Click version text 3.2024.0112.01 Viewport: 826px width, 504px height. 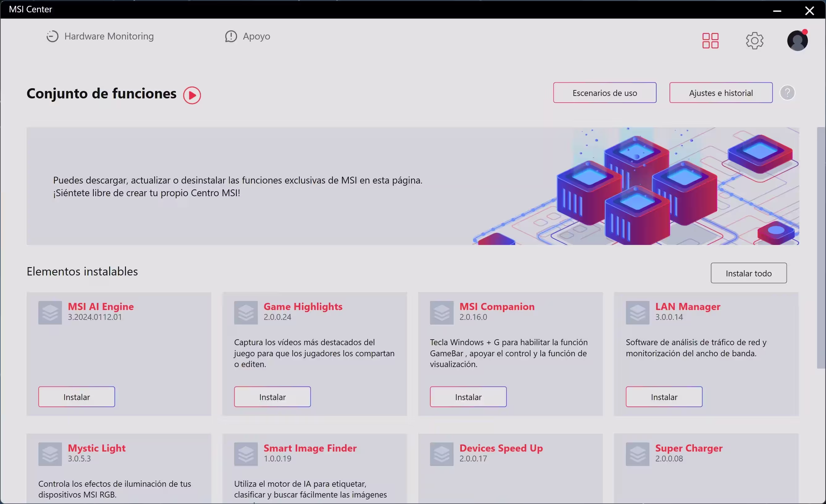(x=95, y=317)
